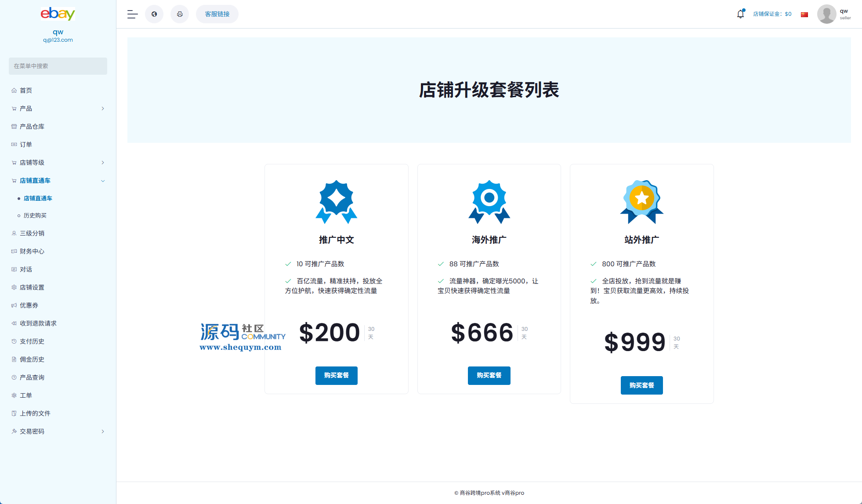Click the 海外推广 blue badge icon
Screen dimensions: 862x504
pyautogui.click(x=489, y=202)
